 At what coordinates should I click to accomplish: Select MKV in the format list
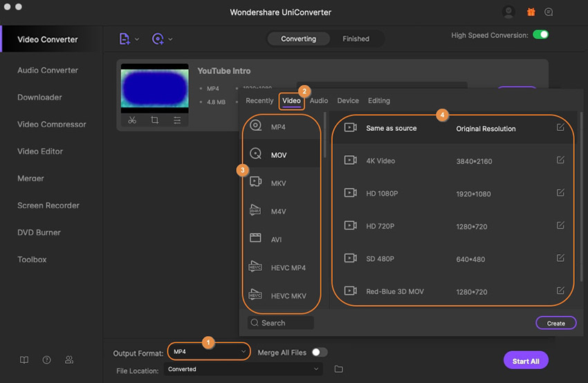tap(278, 183)
